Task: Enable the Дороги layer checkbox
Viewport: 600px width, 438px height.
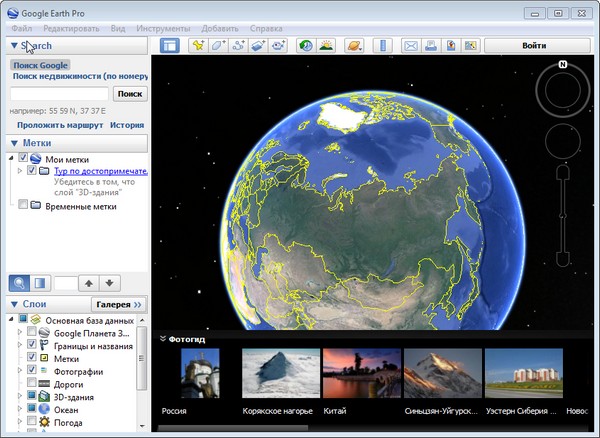Action: [32, 383]
